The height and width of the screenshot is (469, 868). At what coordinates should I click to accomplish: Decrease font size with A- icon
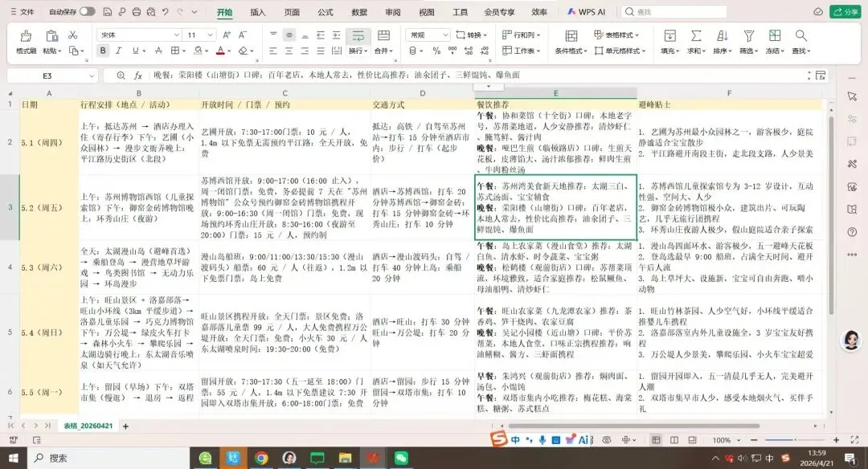pyautogui.click(x=243, y=35)
